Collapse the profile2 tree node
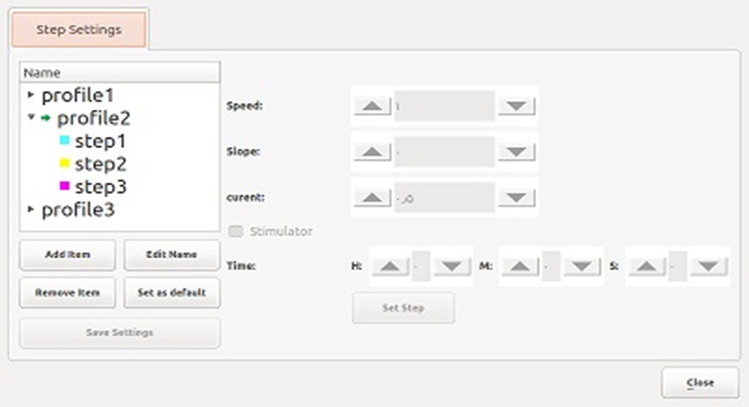Image resolution: width=749 pixels, height=407 pixels. click(x=31, y=118)
